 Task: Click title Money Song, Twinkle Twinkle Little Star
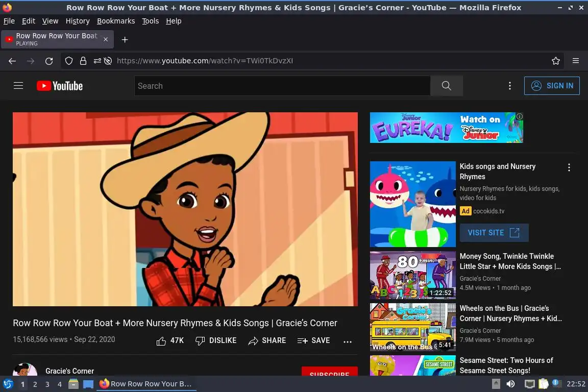click(510, 261)
